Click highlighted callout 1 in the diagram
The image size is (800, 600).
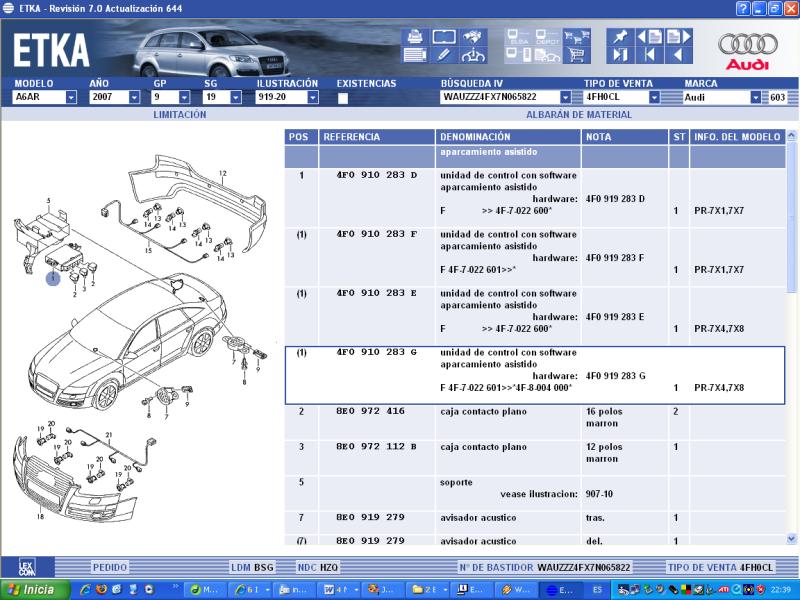click(x=53, y=278)
